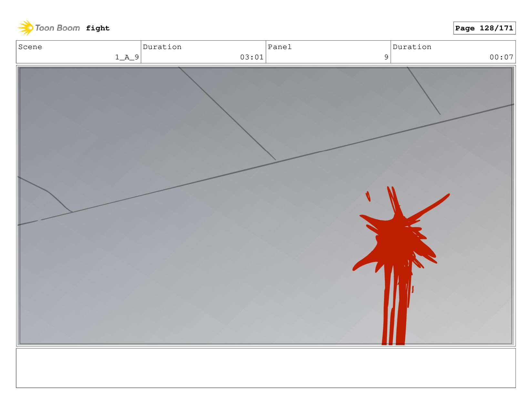Select the 'Scene' header label
Image resolution: width=532 pixels, height=412 pixels.
point(30,47)
